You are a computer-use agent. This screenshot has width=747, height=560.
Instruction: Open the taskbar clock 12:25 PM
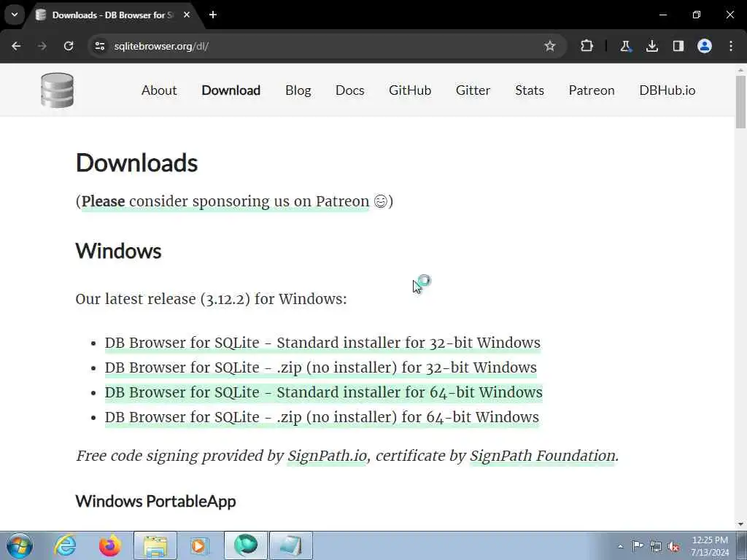710,545
